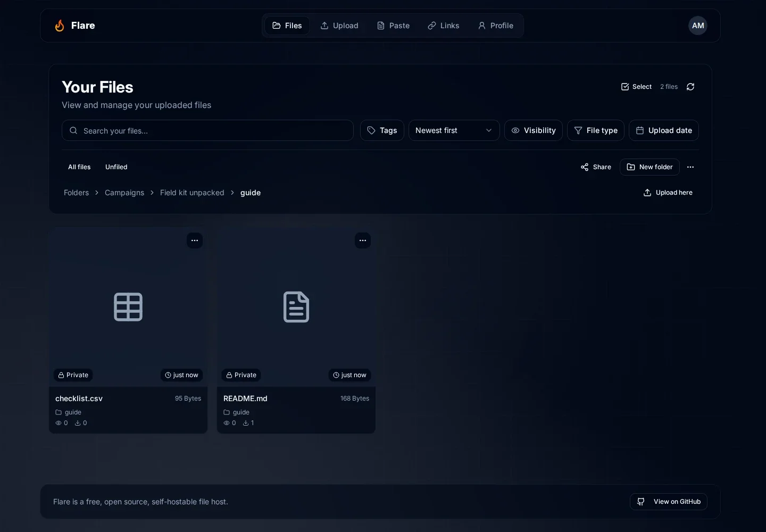The image size is (766, 532).
Task: Click the view count on checklist.csv
Action: pos(62,423)
